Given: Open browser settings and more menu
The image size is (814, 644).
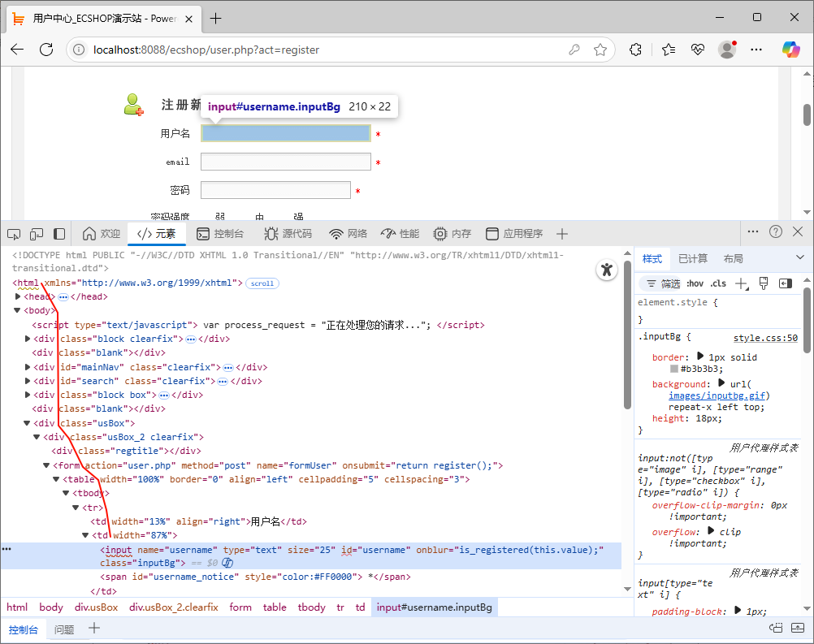Looking at the screenshot, I should coord(756,50).
